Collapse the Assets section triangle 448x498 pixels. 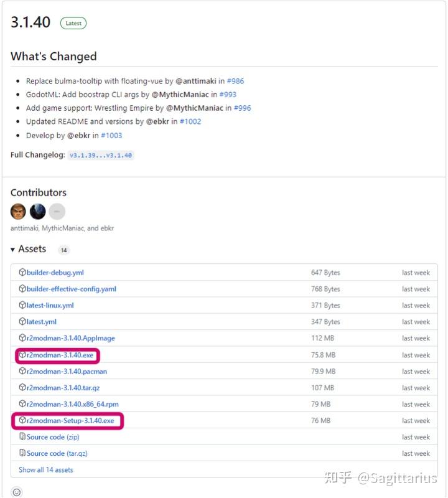click(x=13, y=250)
